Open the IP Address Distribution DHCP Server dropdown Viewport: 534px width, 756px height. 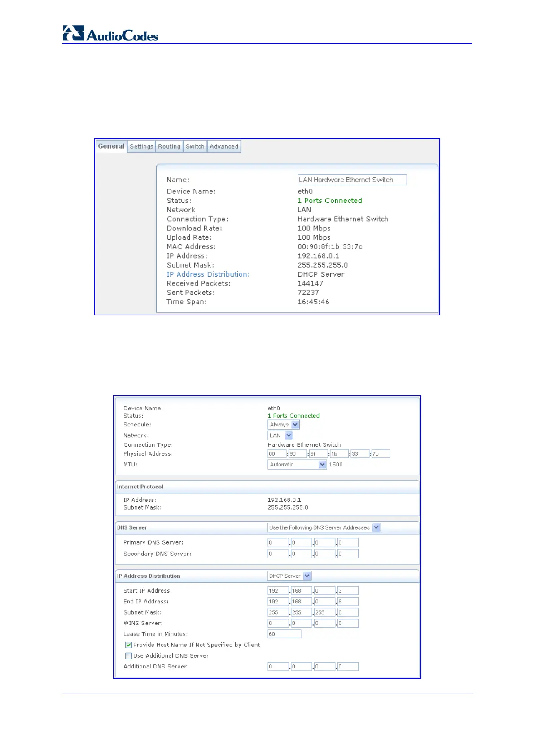pos(289,576)
